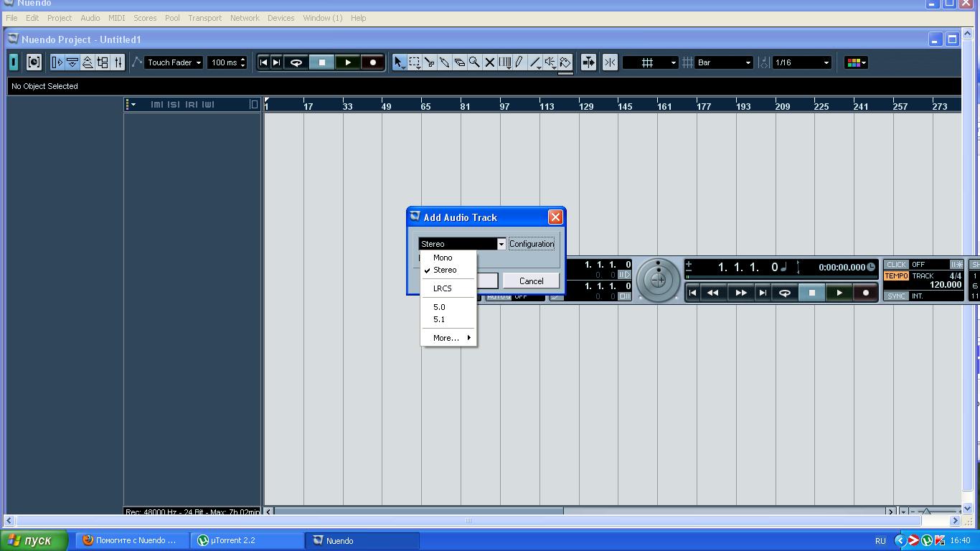
Task: Toggle the TEMPO track button
Action: (896, 276)
